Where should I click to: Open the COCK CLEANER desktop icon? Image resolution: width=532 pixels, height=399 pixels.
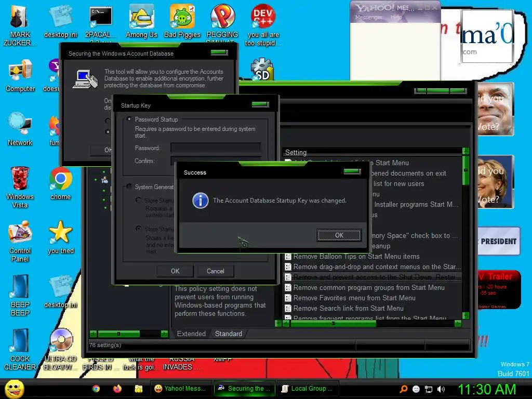point(20,350)
